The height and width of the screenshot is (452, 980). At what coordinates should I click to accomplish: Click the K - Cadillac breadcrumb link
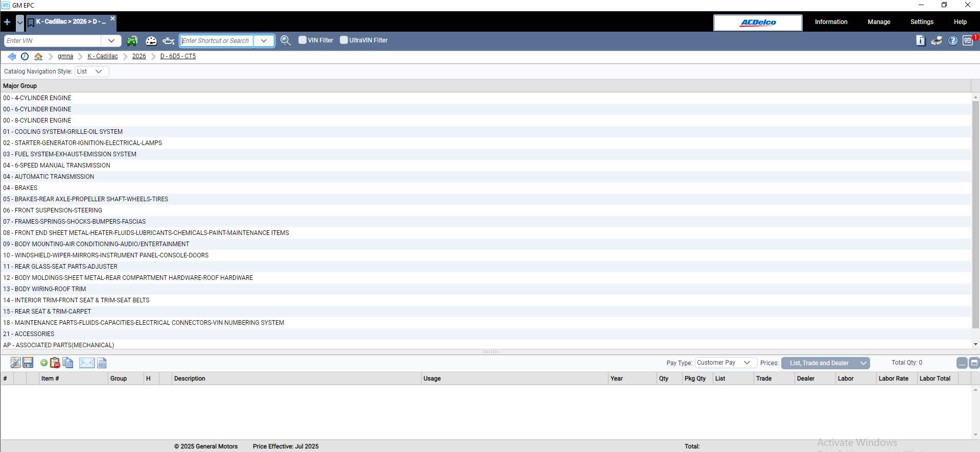click(103, 56)
